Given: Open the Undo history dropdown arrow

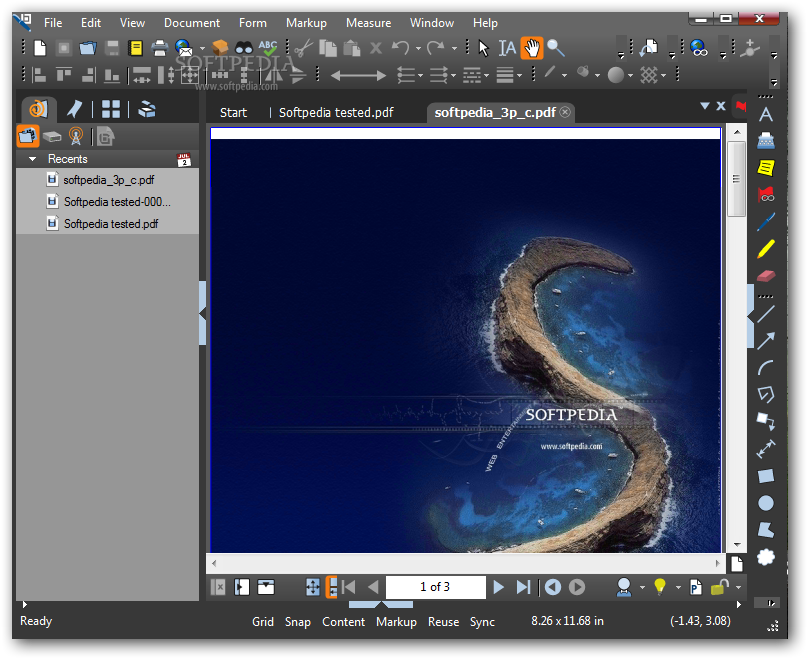Looking at the screenshot, I should pos(418,49).
